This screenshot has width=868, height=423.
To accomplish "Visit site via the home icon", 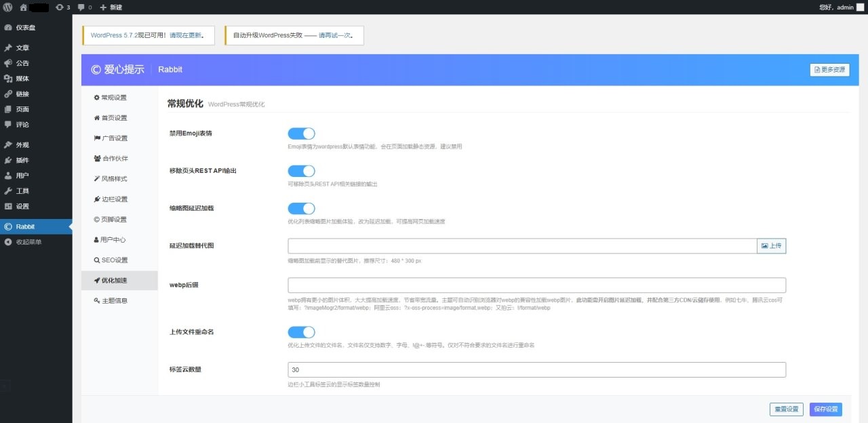I will pos(23,7).
